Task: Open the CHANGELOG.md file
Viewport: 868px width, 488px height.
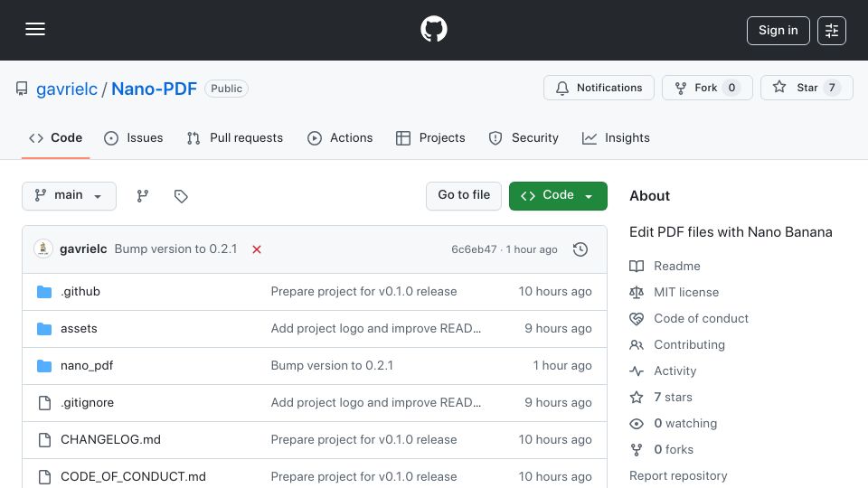Action: 110,440
